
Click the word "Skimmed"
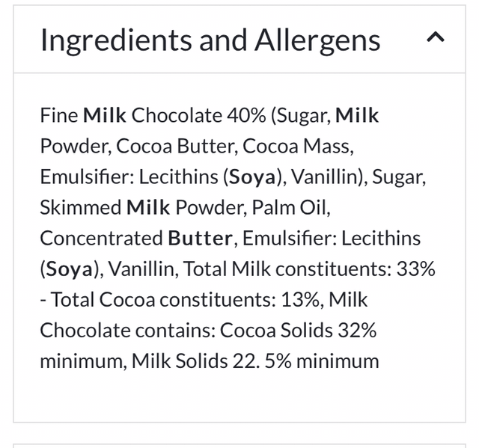(80, 207)
